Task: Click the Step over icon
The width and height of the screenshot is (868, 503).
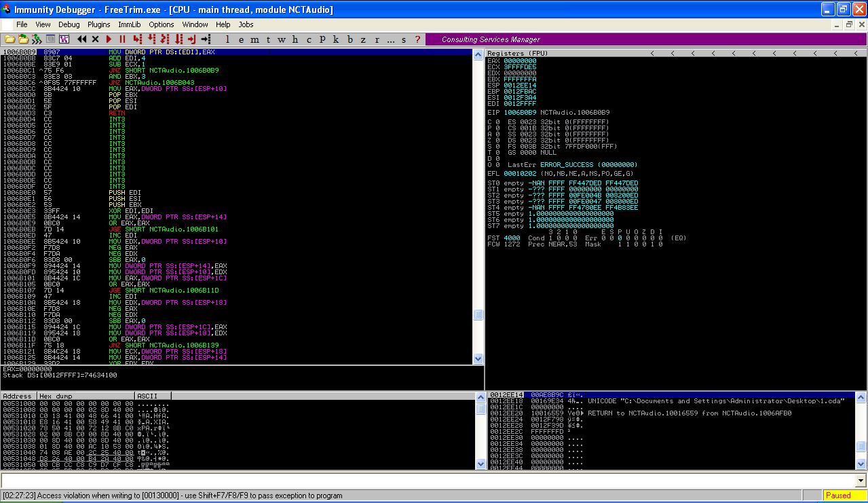Action: 151,39
